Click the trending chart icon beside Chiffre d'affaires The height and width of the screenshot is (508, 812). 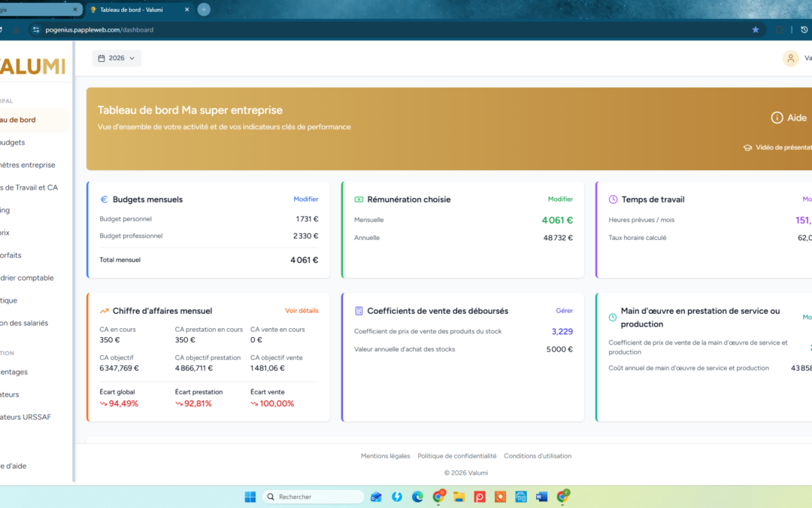pyautogui.click(x=105, y=311)
